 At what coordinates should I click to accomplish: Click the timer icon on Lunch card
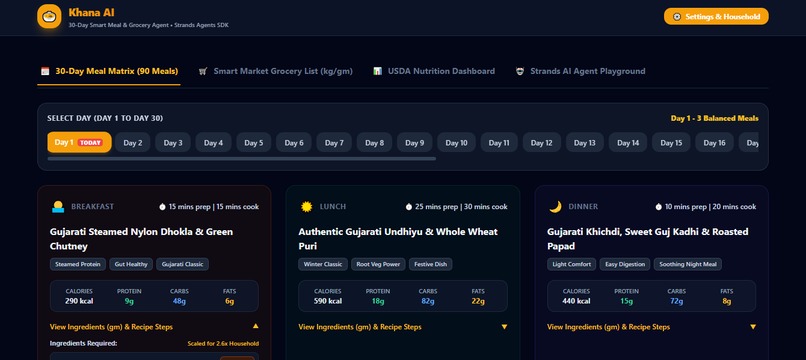tap(409, 207)
